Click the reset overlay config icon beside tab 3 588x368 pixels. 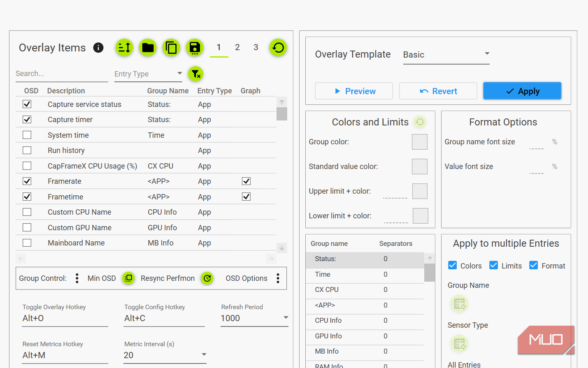point(278,48)
